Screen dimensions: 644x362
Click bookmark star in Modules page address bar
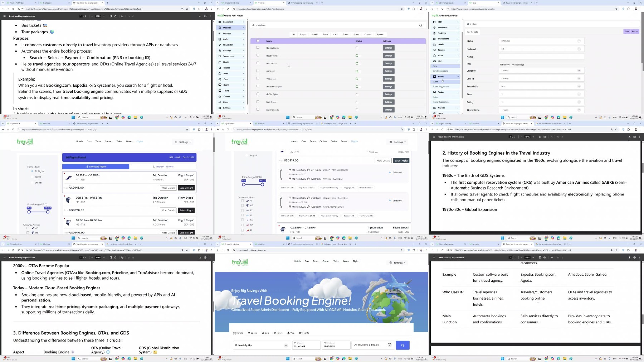point(401,9)
